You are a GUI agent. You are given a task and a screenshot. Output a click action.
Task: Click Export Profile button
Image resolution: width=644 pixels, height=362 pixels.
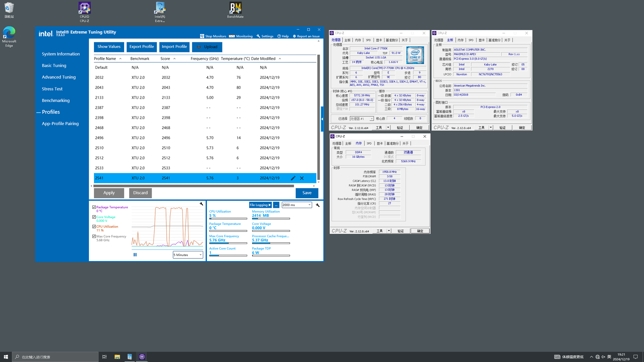click(x=142, y=47)
